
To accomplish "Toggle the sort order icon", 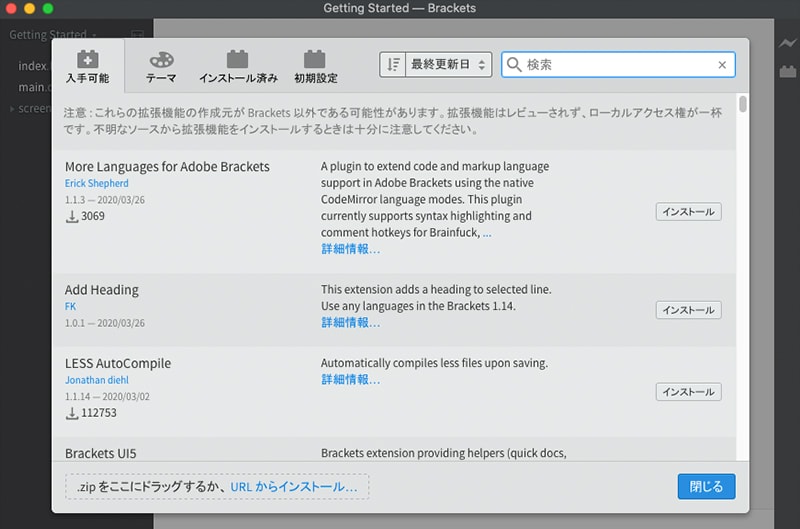I will click(x=393, y=64).
